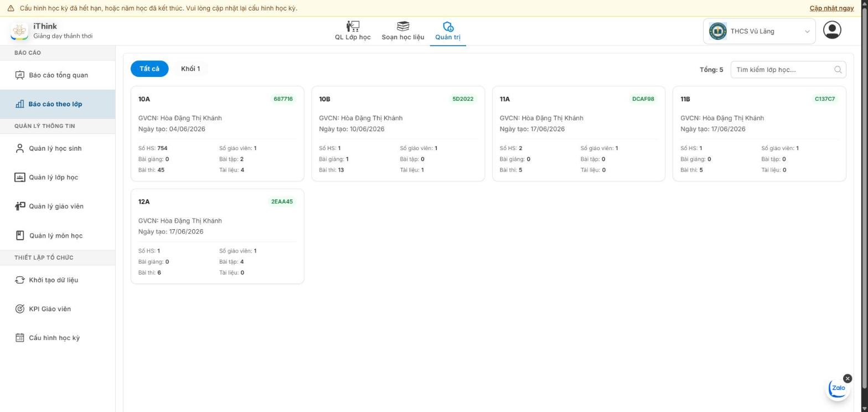
Task: Select the Tất cả filter tab
Action: (x=149, y=69)
